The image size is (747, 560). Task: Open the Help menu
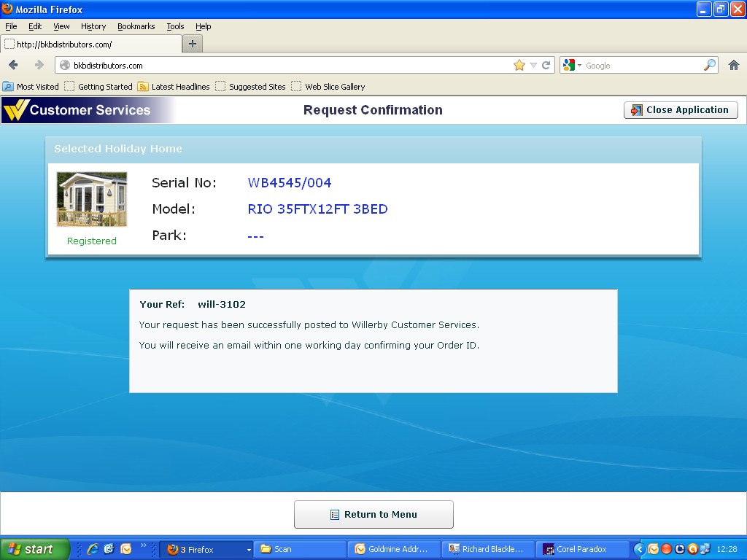coord(204,26)
